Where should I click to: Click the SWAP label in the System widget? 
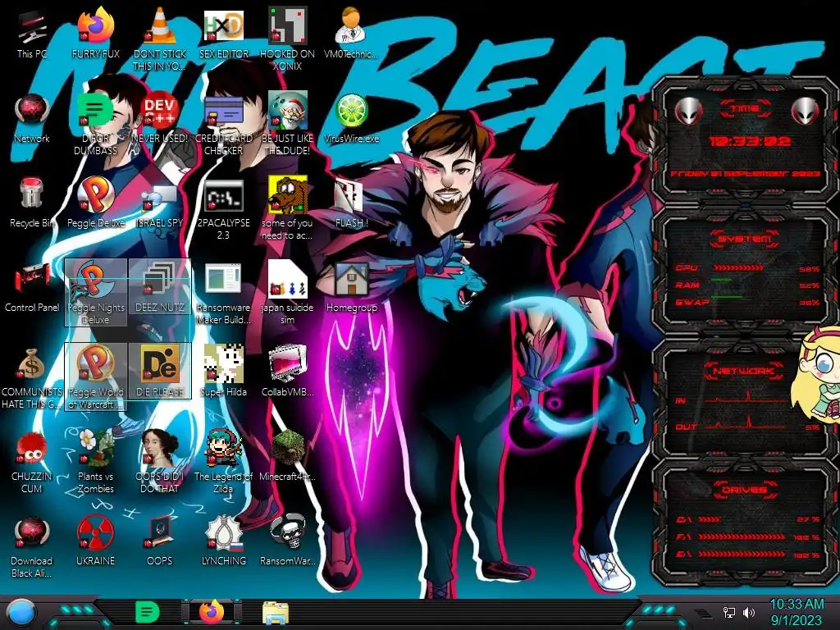pyautogui.click(x=692, y=302)
